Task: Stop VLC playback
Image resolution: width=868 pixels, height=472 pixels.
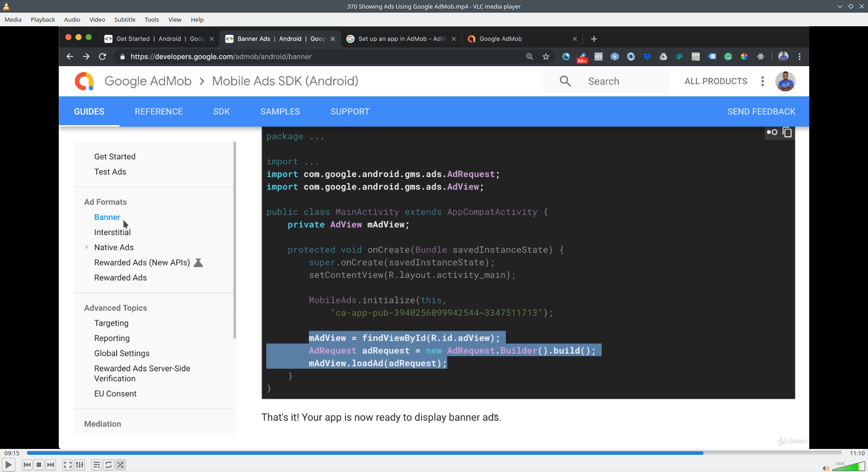Action: tap(39, 465)
